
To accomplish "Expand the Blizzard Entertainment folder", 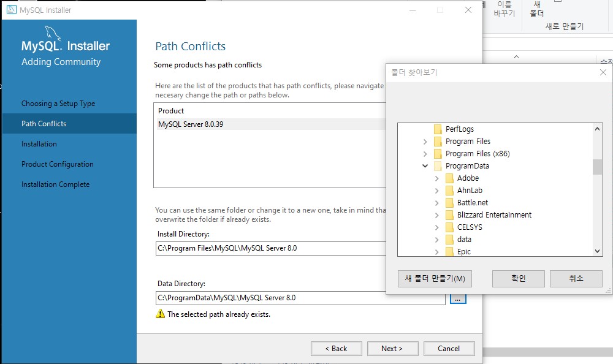I will click(x=436, y=215).
